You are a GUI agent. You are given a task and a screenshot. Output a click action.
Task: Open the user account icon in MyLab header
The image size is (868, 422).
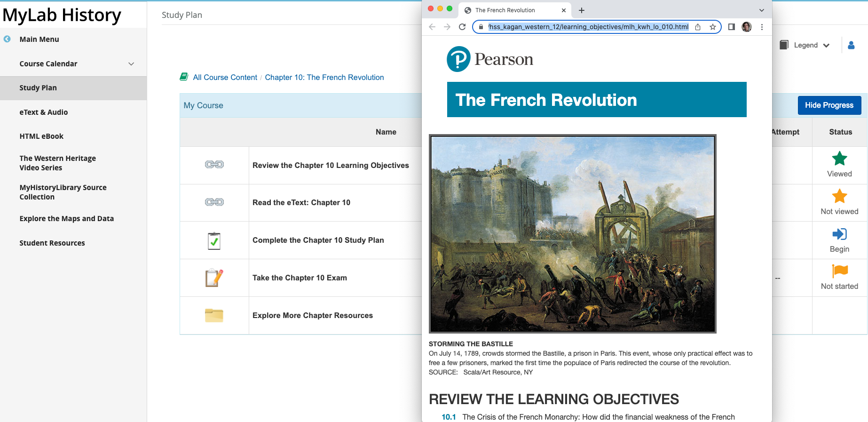[851, 45]
